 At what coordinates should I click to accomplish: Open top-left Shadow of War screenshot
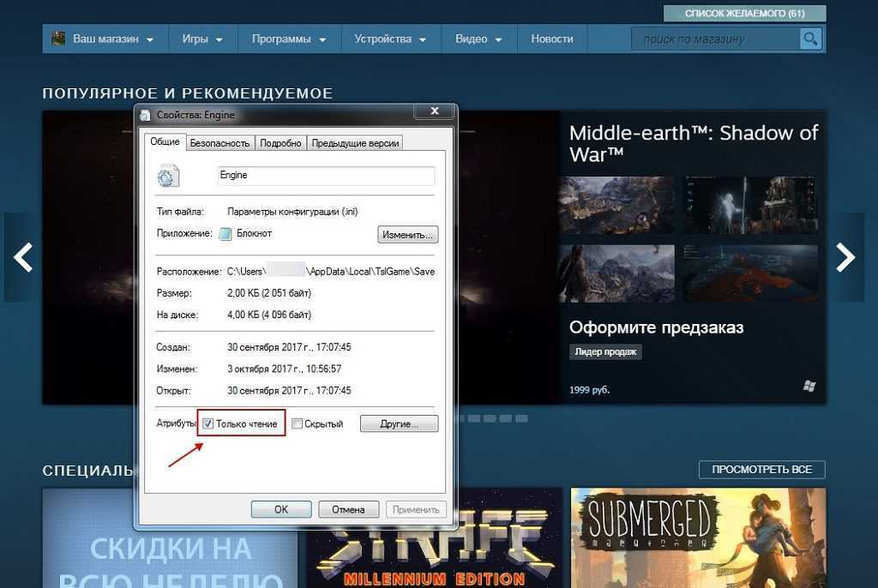(x=617, y=206)
